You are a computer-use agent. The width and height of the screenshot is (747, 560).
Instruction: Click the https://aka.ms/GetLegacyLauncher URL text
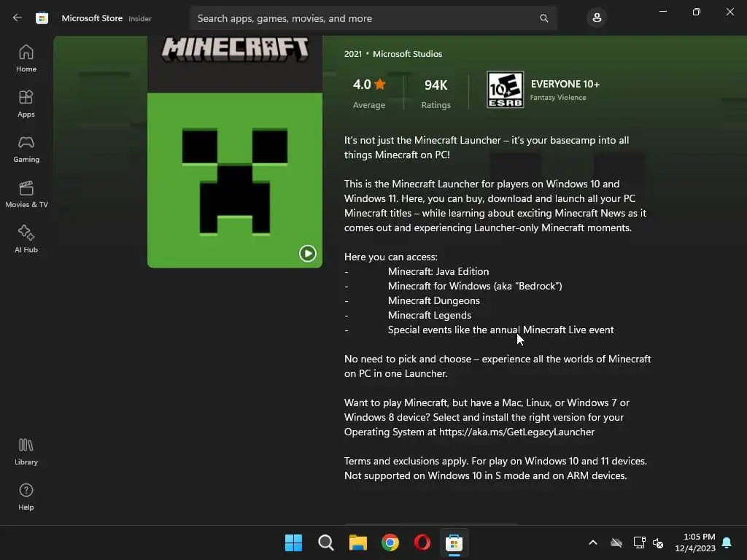click(516, 432)
